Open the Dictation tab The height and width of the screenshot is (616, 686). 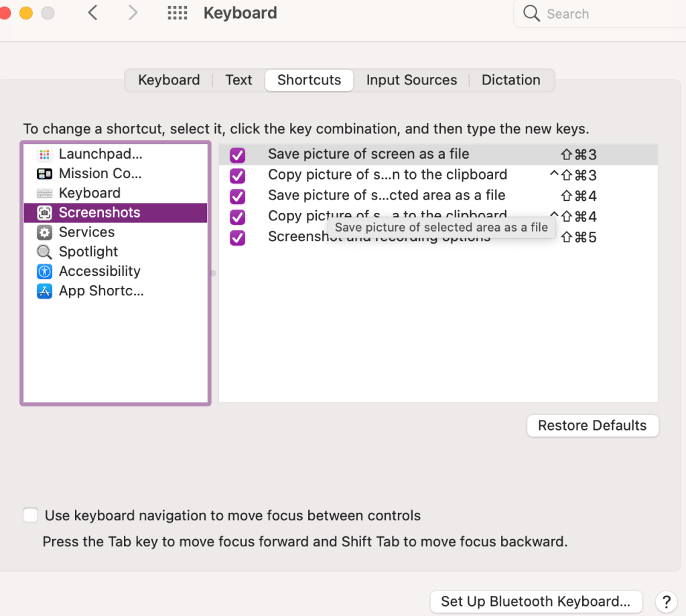click(x=510, y=80)
